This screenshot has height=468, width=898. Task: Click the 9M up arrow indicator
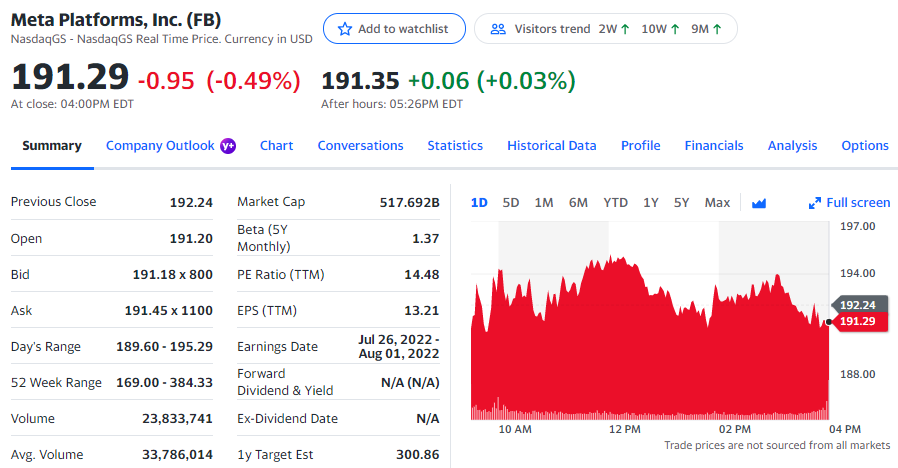(x=718, y=29)
